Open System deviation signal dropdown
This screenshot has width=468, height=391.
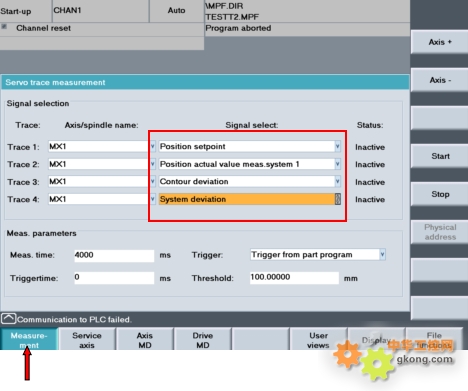point(337,199)
